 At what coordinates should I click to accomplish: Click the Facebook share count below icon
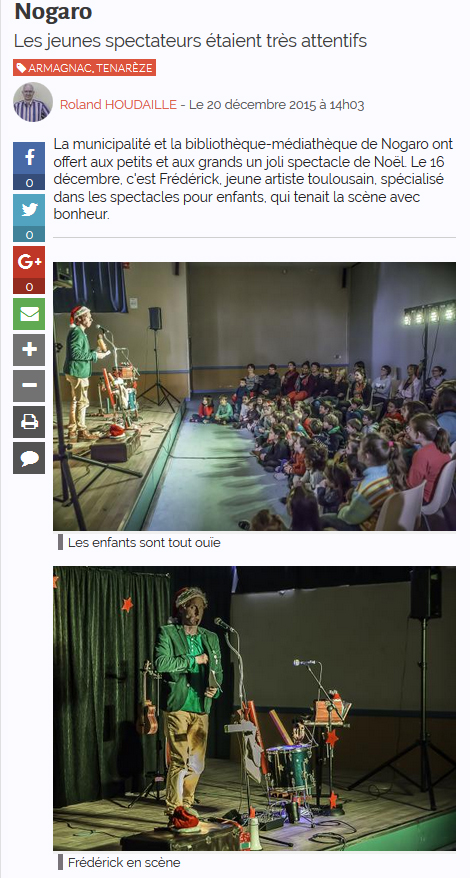coord(29,183)
